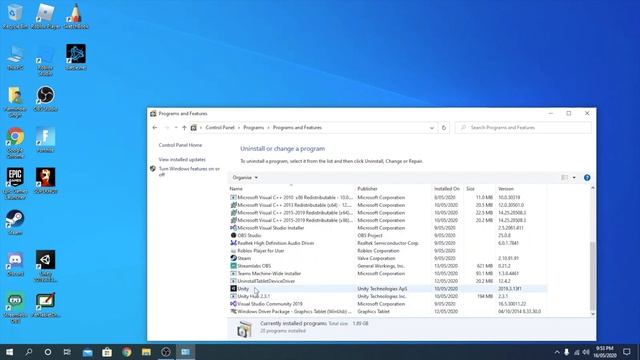This screenshot has height=360, width=640.
Task: Open Control Panel Home link
Action: pyautogui.click(x=180, y=145)
